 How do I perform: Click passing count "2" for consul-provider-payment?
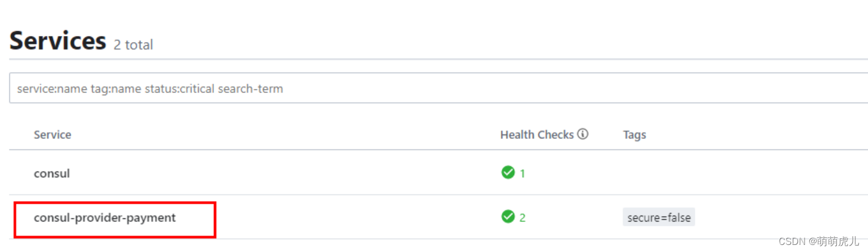[522, 218]
